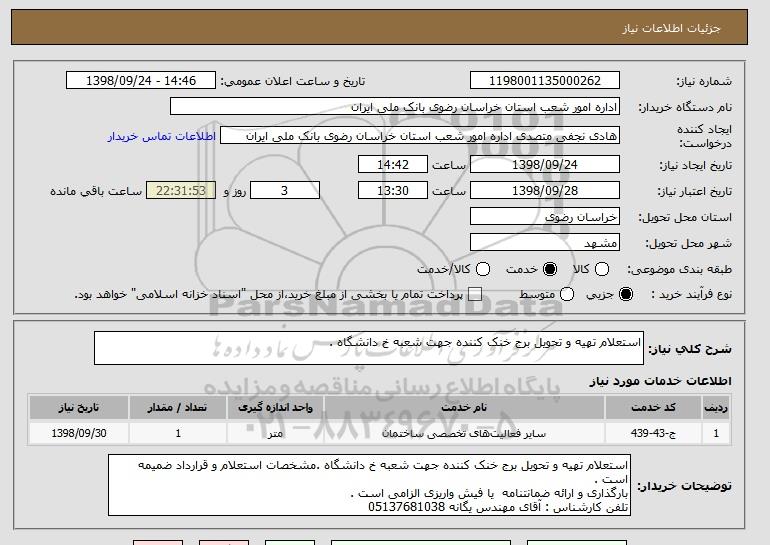Click the تعداد / مقدار column header
The image size is (770, 545).
coord(177,408)
